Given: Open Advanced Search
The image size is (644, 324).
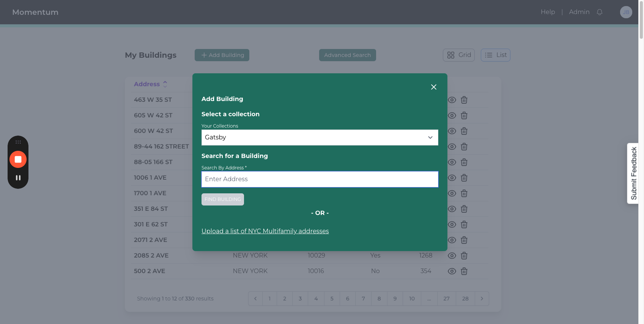Looking at the screenshot, I should point(347,55).
